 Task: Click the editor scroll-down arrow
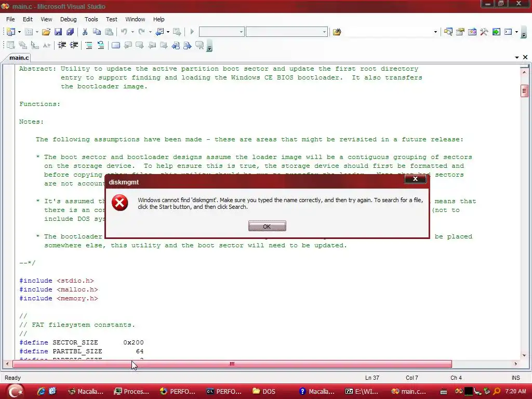point(524,355)
